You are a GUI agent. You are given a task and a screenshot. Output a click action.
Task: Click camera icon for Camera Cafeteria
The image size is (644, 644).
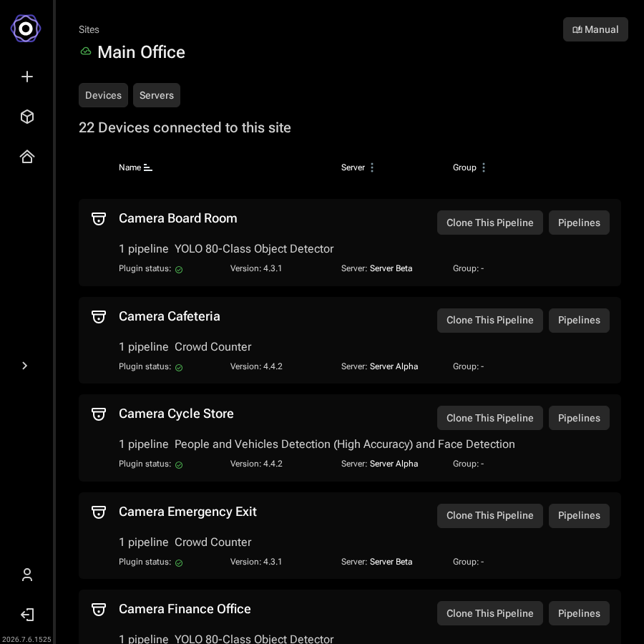tap(99, 317)
